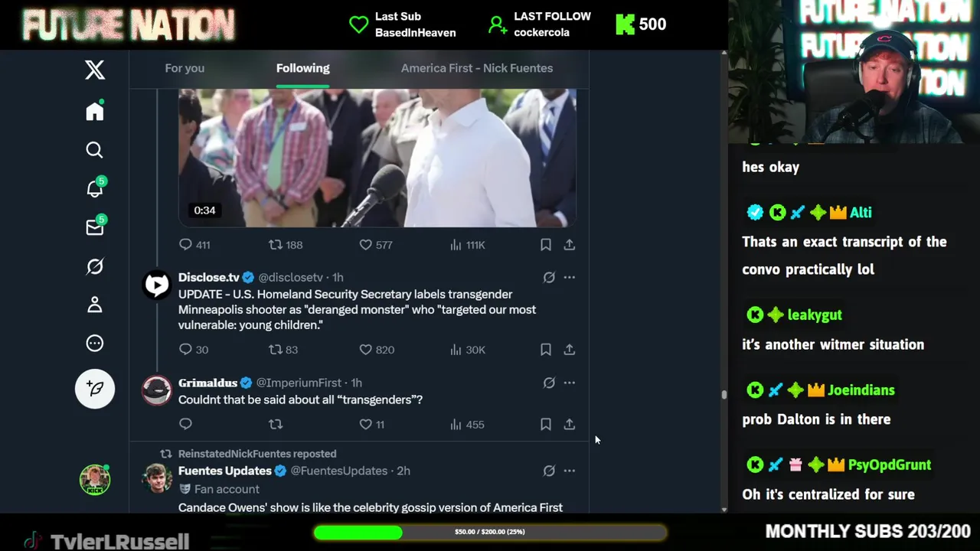Click Grok icon on Disclose.tv post
980x551 pixels.
coord(549,278)
